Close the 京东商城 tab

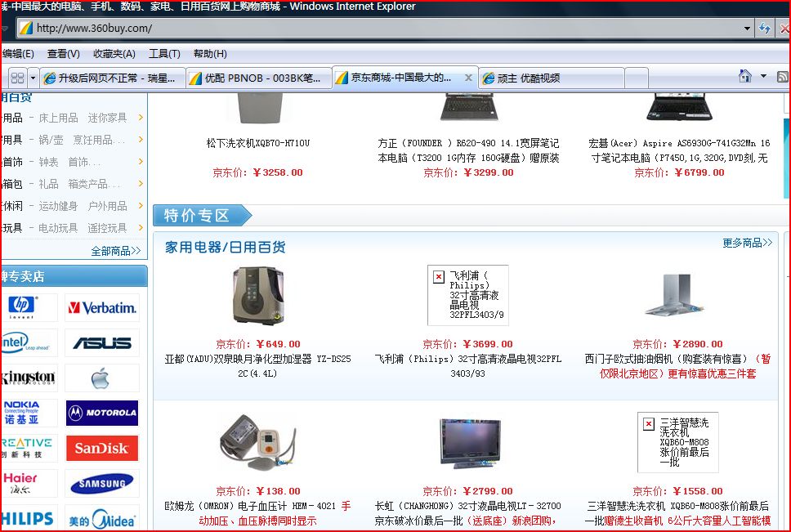(468, 78)
